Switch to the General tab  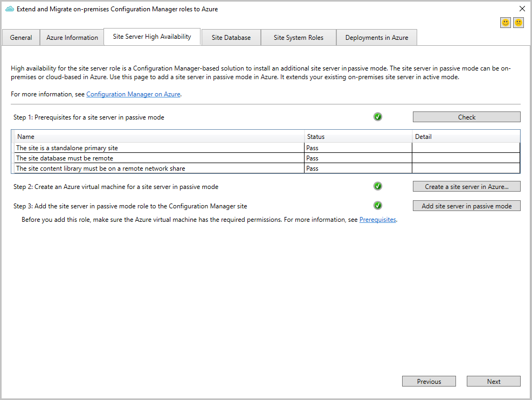[21, 38]
